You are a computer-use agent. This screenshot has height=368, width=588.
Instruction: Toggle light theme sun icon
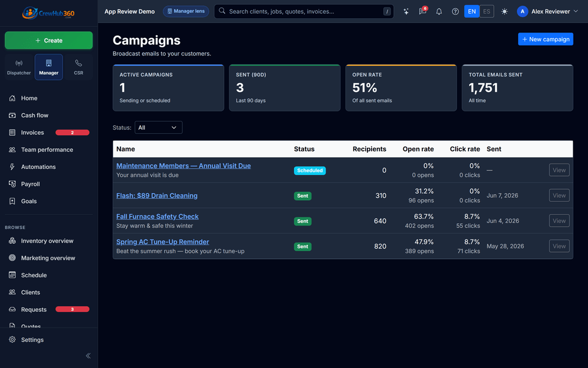tap(505, 11)
